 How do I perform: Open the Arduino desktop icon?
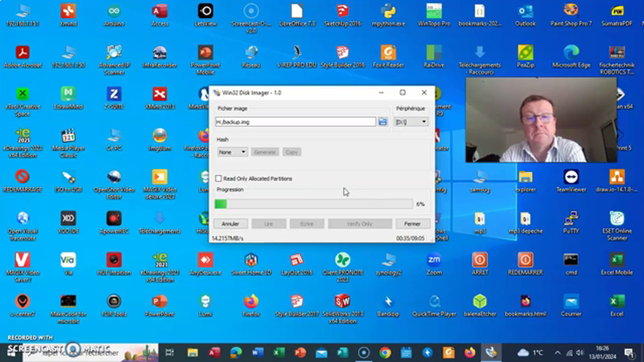click(114, 12)
